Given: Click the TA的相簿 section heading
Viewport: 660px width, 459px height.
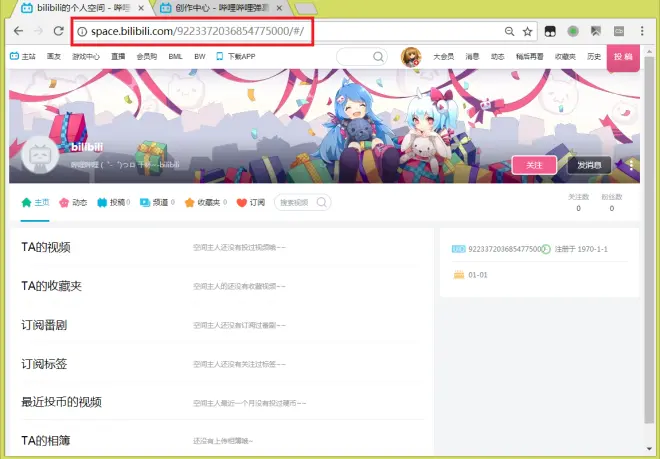Looking at the screenshot, I should point(46,441).
